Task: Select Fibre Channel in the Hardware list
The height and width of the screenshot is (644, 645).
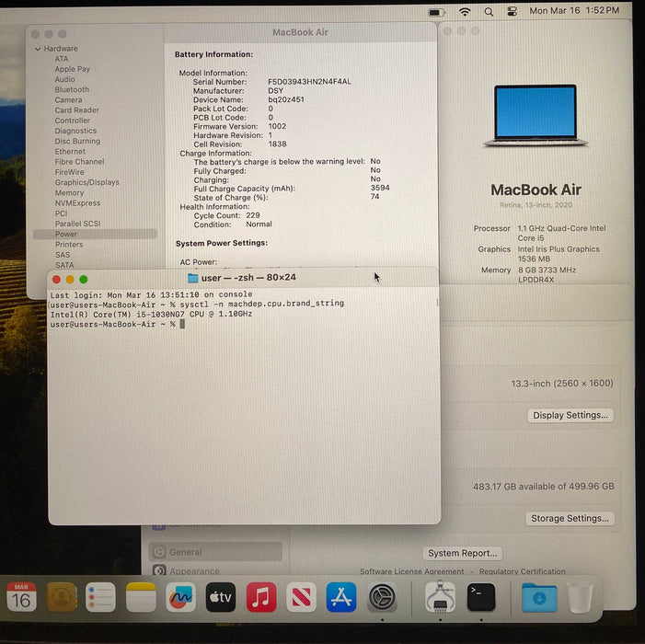Action: click(x=79, y=162)
